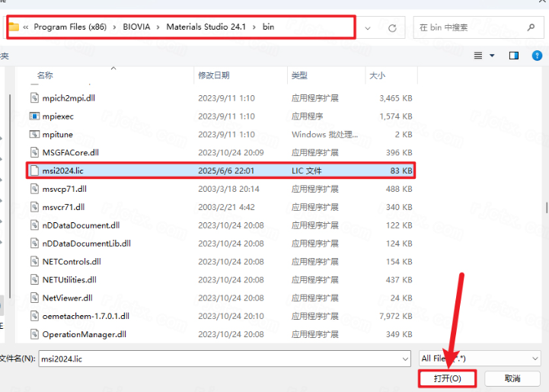Sort files by 修改日期 column header
The image size is (549, 392).
pos(214,75)
